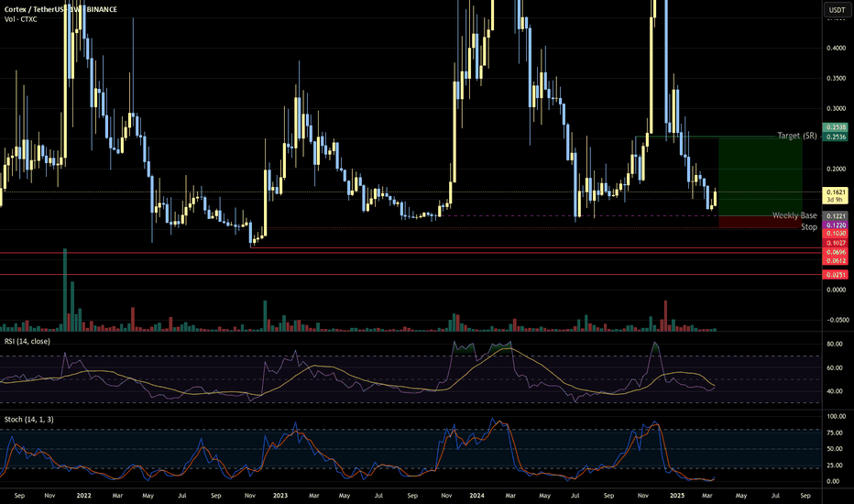Click the red 0.0251 price label

click(837, 275)
